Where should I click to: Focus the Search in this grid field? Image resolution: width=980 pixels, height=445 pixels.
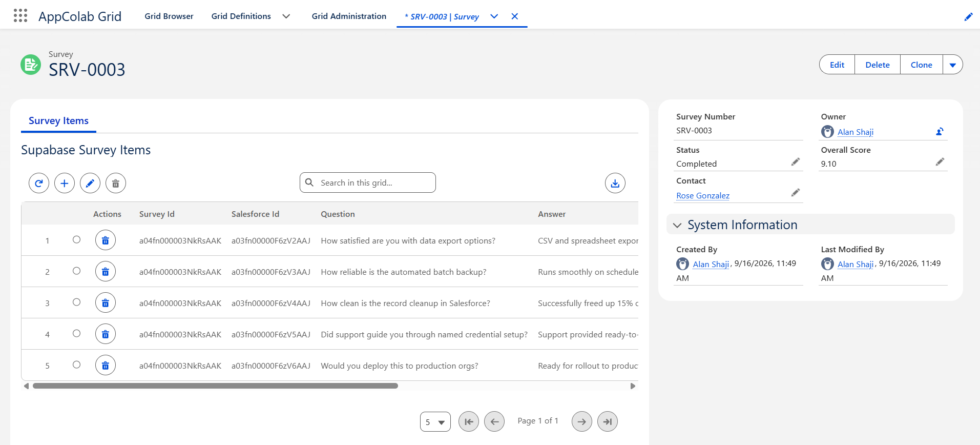pyautogui.click(x=368, y=183)
